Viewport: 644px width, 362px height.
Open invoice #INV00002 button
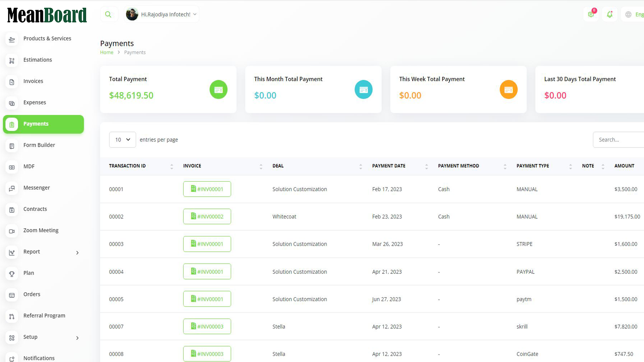click(207, 217)
